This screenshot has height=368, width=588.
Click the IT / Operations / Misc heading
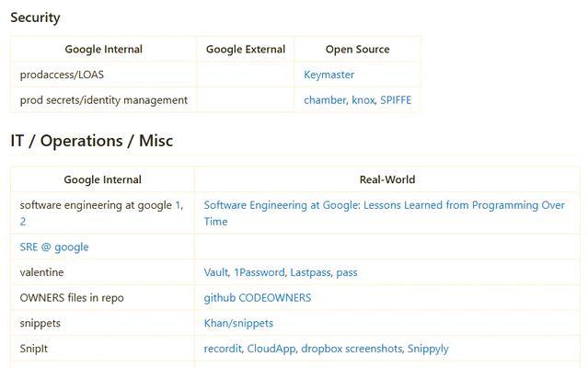coord(92,141)
